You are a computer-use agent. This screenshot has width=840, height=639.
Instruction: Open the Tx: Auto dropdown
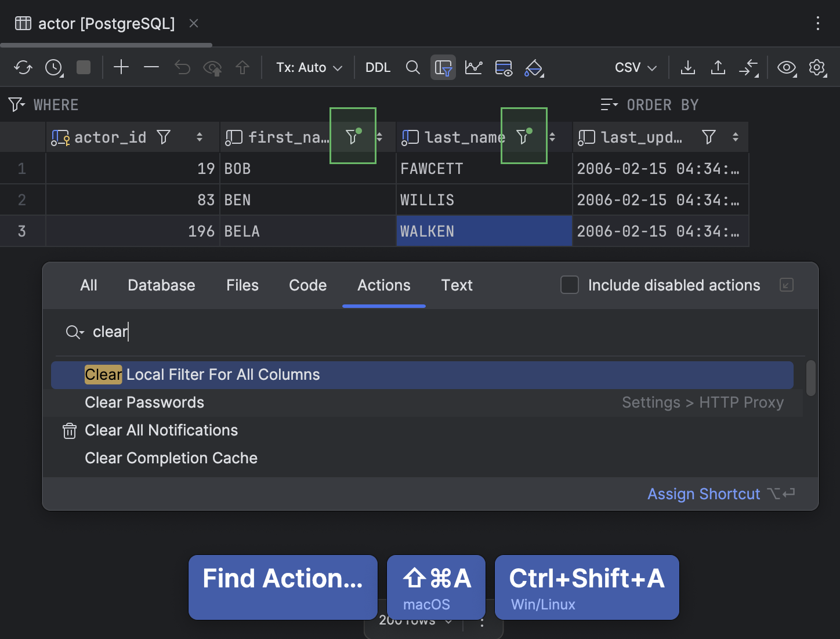point(309,67)
